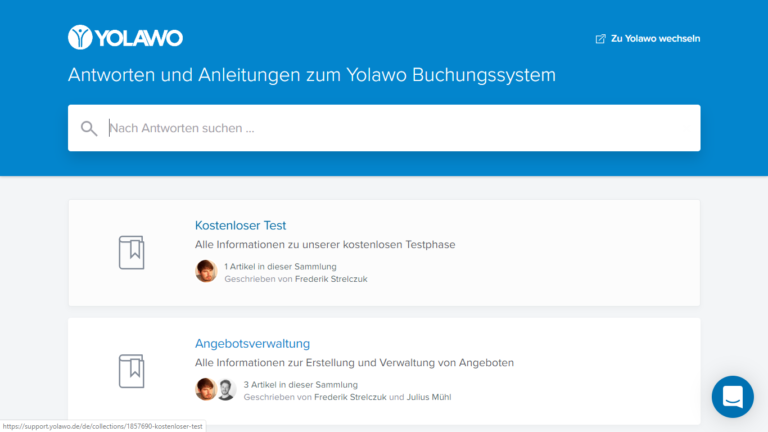Click text 1 Artikel in dieser Sammlung
Image resolution: width=768 pixels, height=432 pixels.
(x=280, y=266)
